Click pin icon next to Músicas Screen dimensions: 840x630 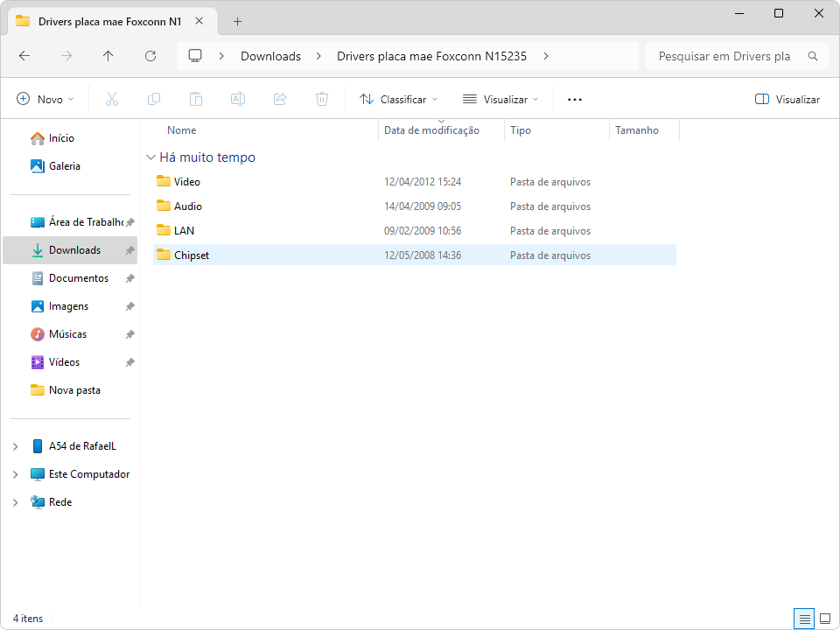130,333
